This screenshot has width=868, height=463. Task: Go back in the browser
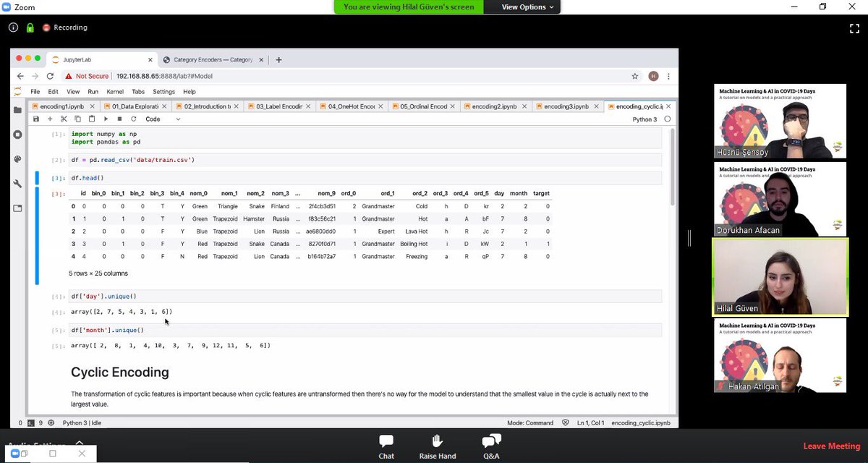[x=20, y=76]
